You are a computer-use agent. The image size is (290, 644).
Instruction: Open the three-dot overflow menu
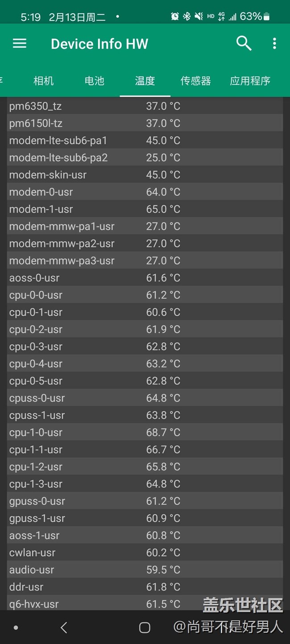[x=274, y=43]
